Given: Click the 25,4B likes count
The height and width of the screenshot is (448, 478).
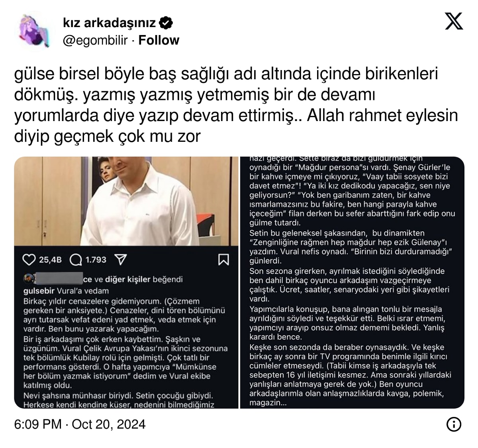Looking at the screenshot, I should click(x=50, y=260).
